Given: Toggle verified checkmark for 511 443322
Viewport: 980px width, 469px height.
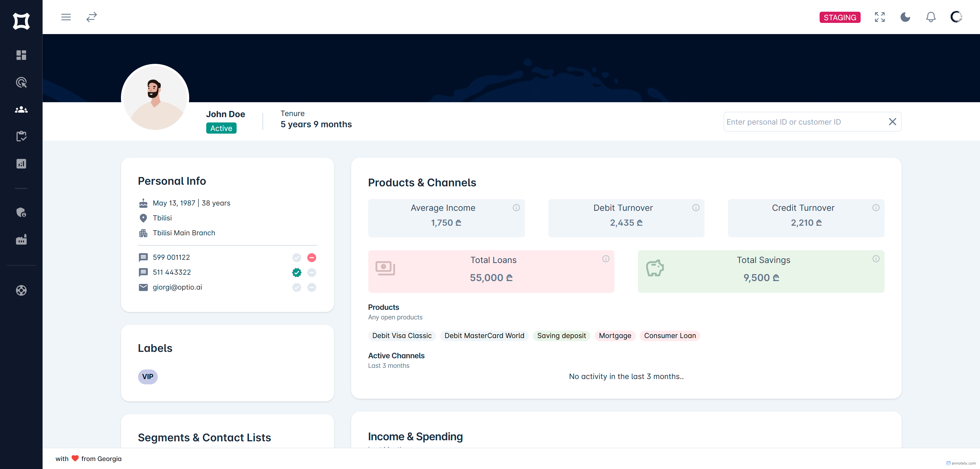Looking at the screenshot, I should click(x=297, y=273).
